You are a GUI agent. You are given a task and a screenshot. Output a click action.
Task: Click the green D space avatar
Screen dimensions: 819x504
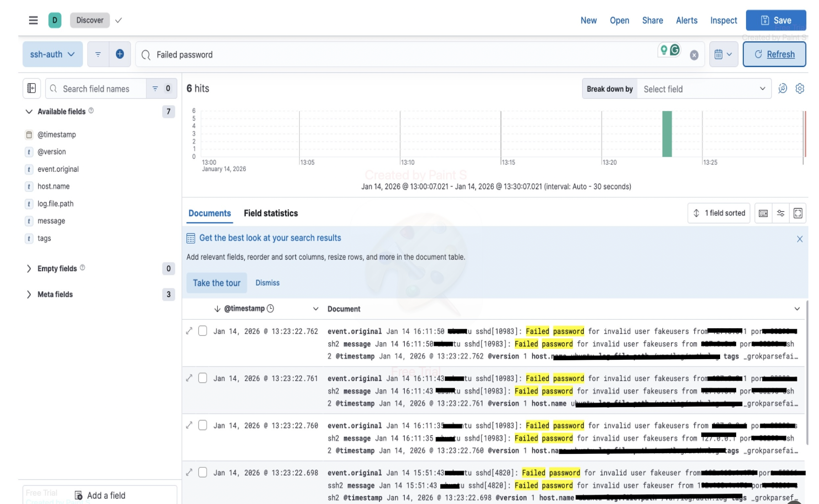55,20
